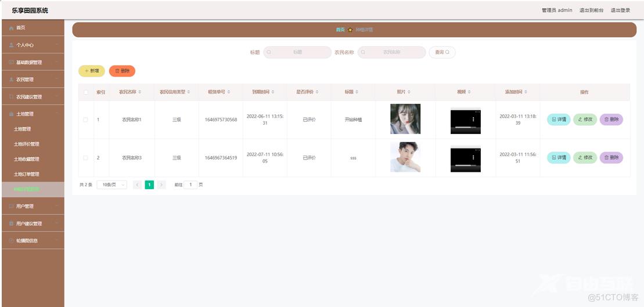Open 详情 for row 农民名称1
This screenshot has width=644, height=307.
click(x=559, y=120)
